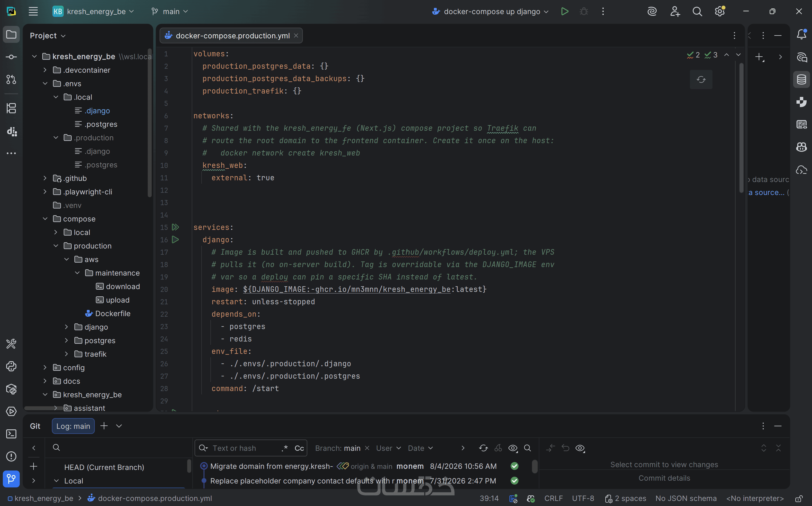Click the reload floating icon in editor
Viewport: 812px width, 506px height.
701,80
